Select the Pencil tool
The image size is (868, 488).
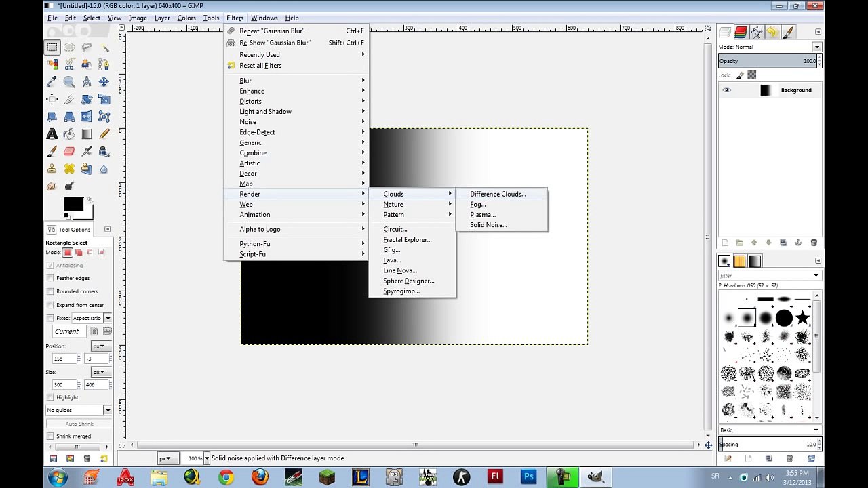tap(104, 134)
